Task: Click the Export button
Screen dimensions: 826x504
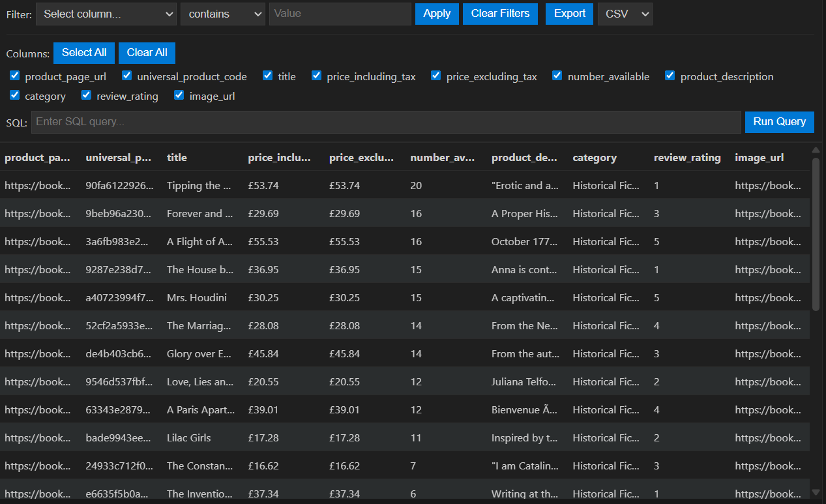Action: [x=569, y=14]
